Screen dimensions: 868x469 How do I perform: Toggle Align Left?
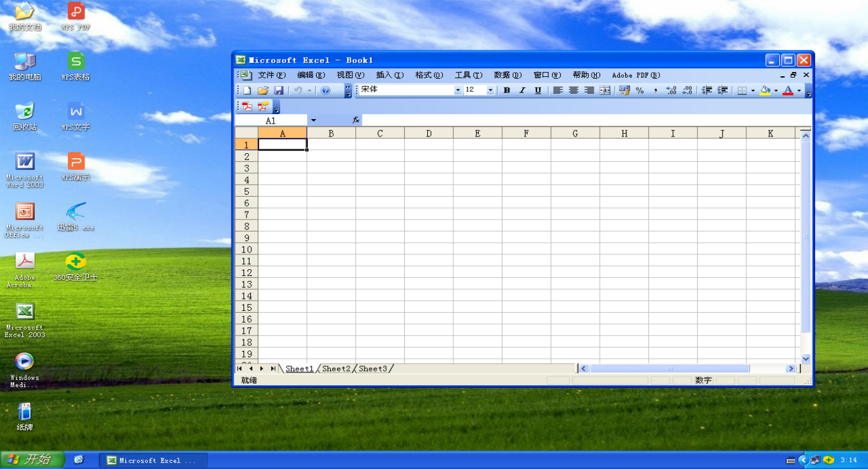pyautogui.click(x=558, y=91)
